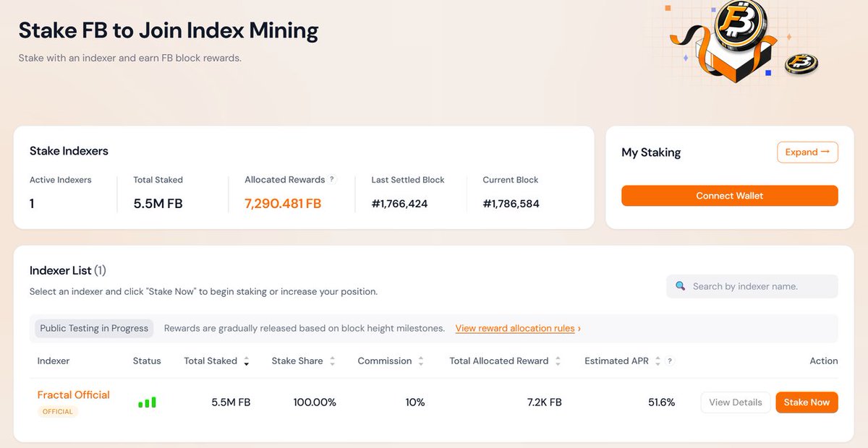The width and height of the screenshot is (868, 448).
Task: Click the 7.2K FB allocated reward cell
Action: tap(544, 402)
